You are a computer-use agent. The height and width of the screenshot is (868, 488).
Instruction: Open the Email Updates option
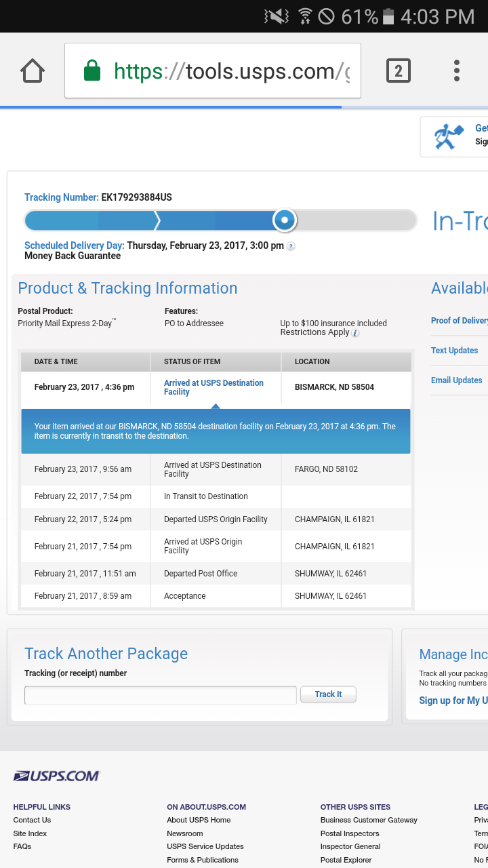456,380
